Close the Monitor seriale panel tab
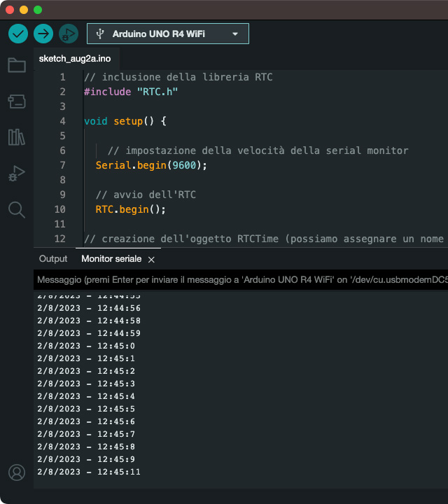The image size is (448, 504). pyautogui.click(x=151, y=260)
